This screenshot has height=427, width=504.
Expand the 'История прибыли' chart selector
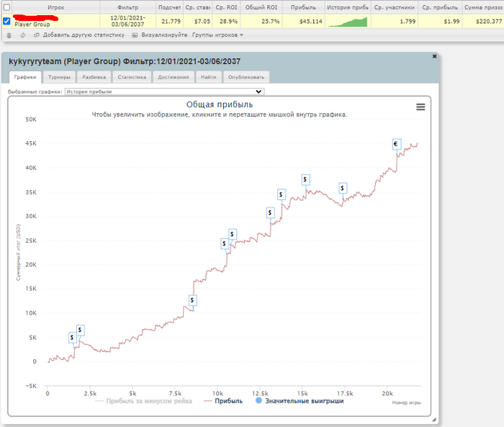[x=165, y=91]
